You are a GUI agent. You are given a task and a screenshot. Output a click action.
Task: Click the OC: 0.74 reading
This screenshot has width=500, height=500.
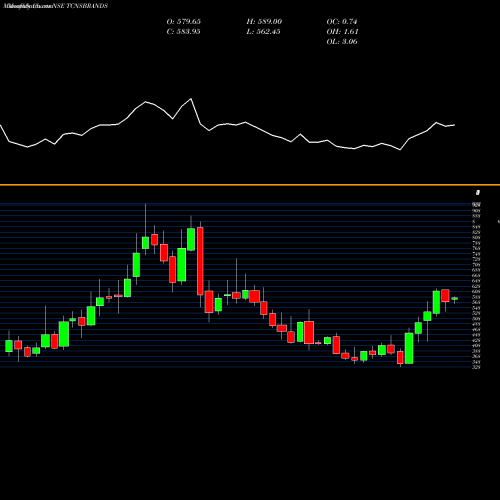pos(342,22)
